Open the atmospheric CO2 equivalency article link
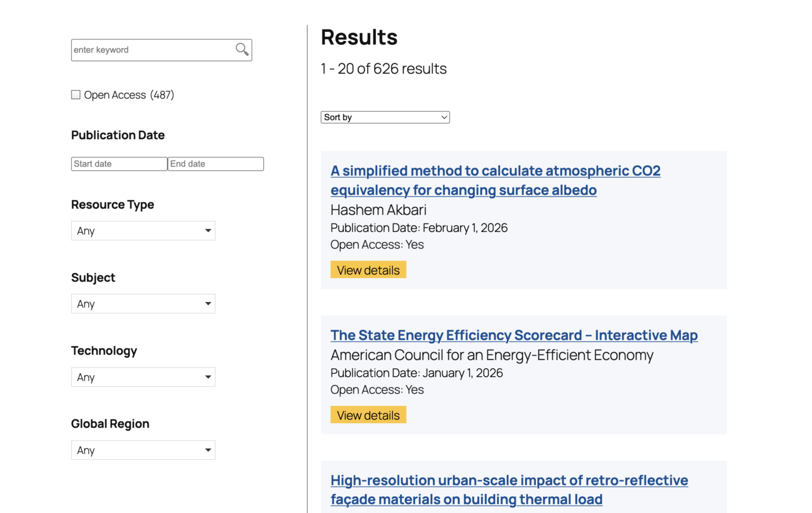Viewport: 812px width, 513px height. click(495, 180)
